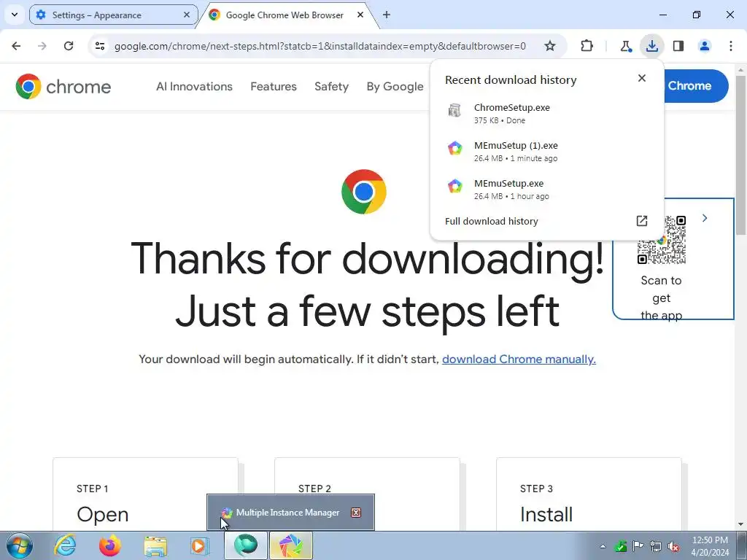Viewport: 747px width, 560px height.
Task: Open the side panel
Action: click(x=678, y=46)
